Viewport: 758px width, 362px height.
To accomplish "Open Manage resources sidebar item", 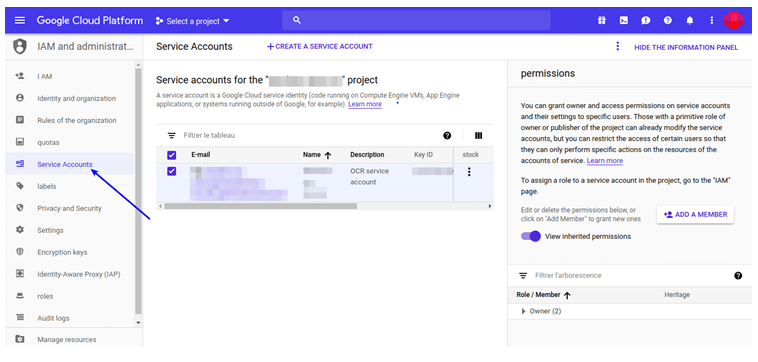I will pos(73,339).
